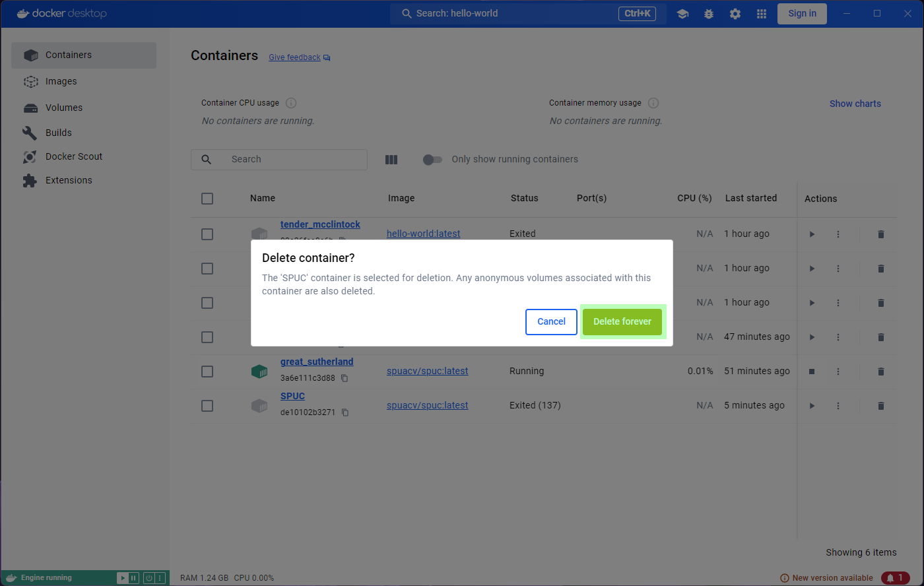The width and height of the screenshot is (924, 586).
Task: Sort by the CPU (%) column header
Action: coord(694,198)
